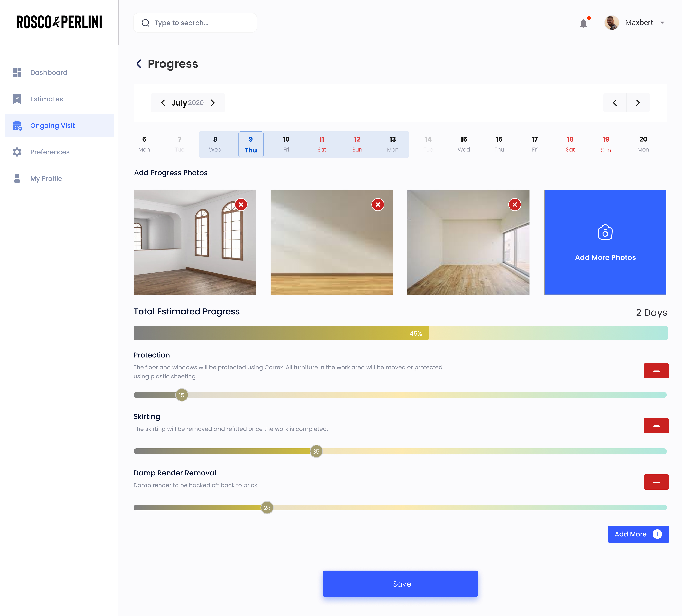682x616 pixels.
Task: Go to previous month before July 2020
Action: [163, 103]
